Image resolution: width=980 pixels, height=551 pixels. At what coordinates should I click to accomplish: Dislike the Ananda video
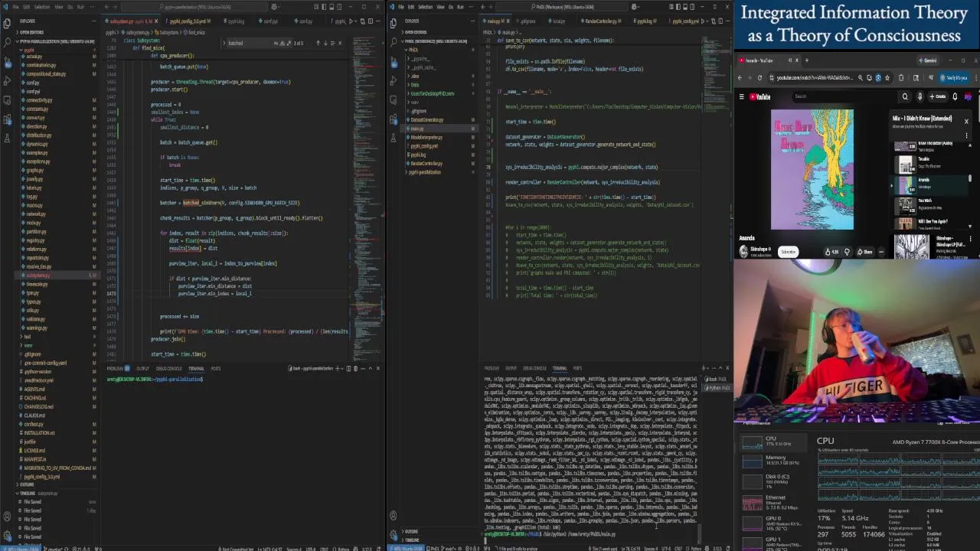click(x=846, y=252)
